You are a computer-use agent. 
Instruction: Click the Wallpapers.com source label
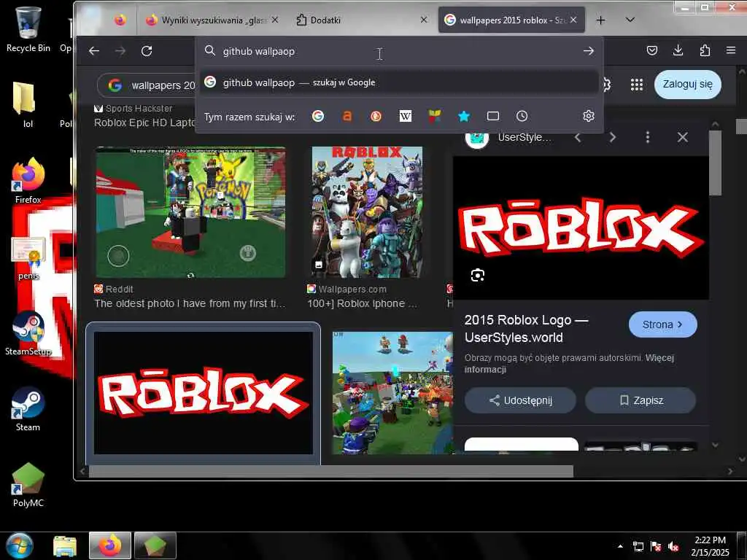tap(347, 289)
